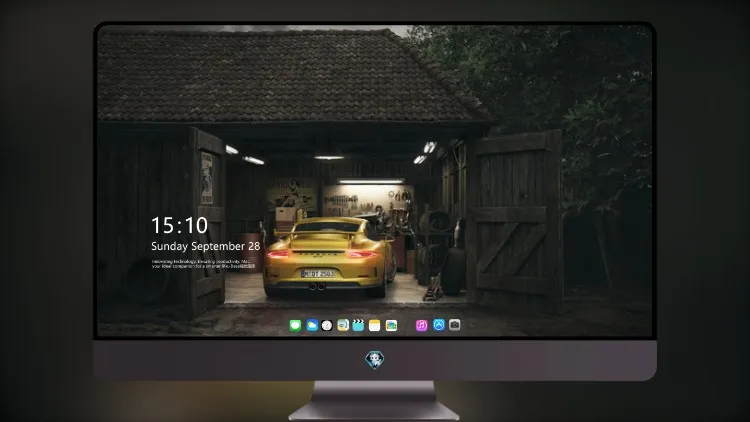Launch the teal clapperboard video app

(358, 325)
